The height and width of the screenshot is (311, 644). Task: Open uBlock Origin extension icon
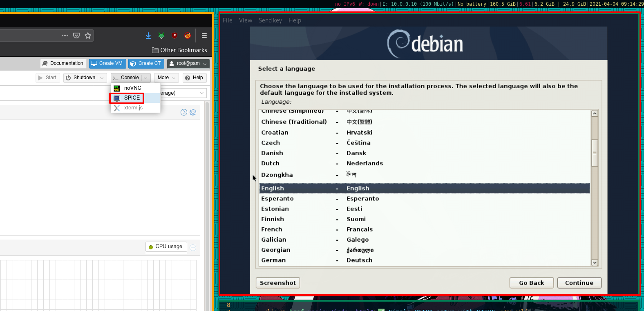point(174,36)
